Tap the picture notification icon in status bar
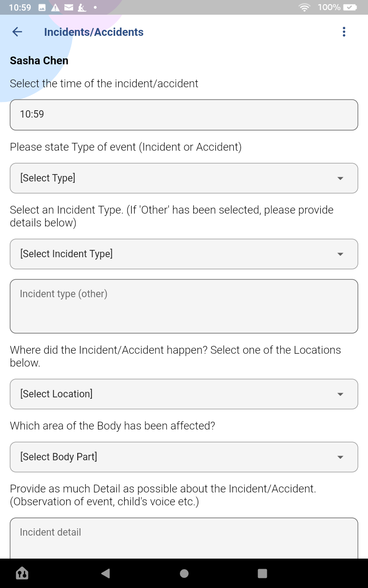The width and height of the screenshot is (368, 588). pyautogui.click(x=42, y=7)
